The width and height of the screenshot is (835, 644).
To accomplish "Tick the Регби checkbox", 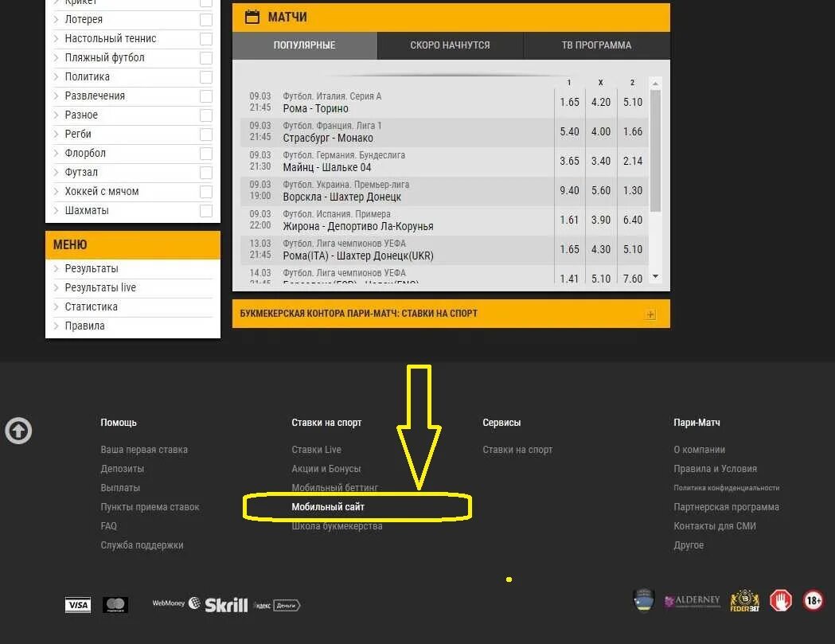I will coord(206,135).
